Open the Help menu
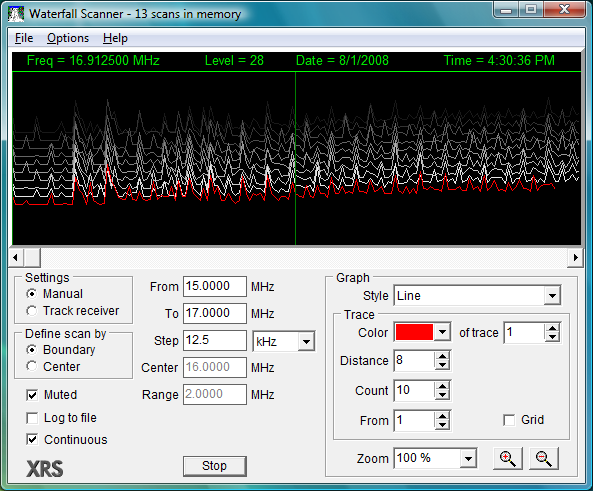 click(115, 38)
